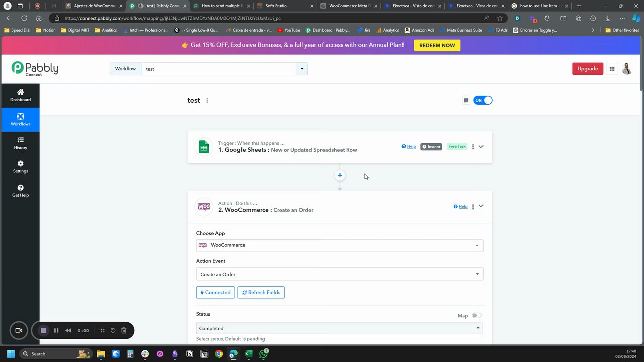Open Get Help in the sidebar
644x362 pixels.
pyautogui.click(x=20, y=191)
